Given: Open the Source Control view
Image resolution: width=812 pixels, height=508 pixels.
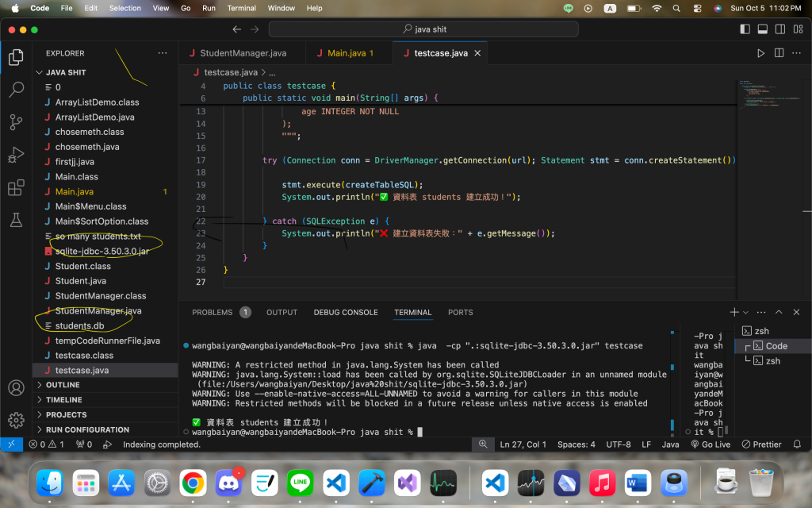Looking at the screenshot, I should click(16, 122).
